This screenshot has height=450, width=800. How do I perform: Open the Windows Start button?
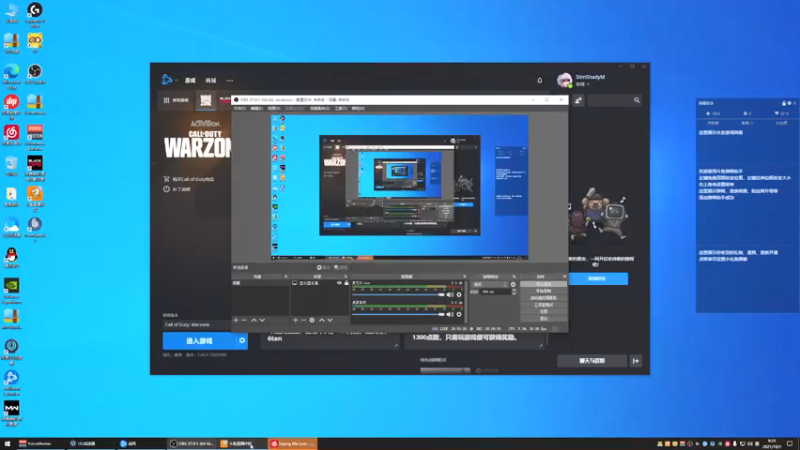pos(7,444)
